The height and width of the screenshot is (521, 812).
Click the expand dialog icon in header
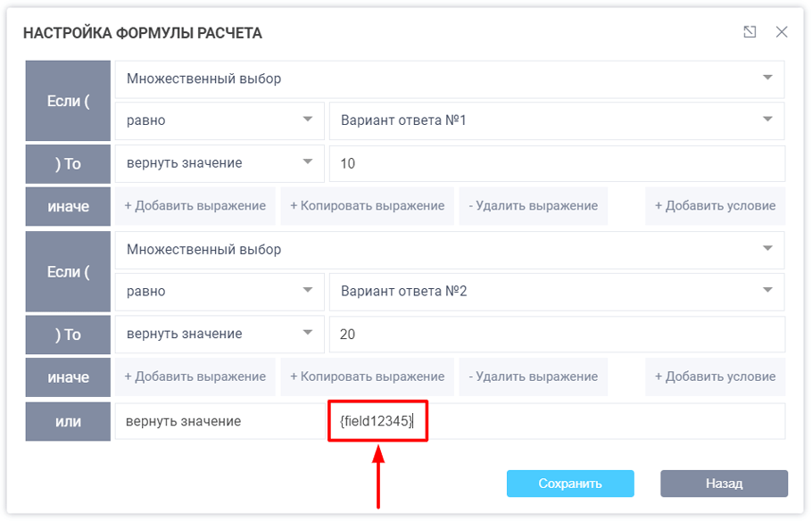coord(750,32)
